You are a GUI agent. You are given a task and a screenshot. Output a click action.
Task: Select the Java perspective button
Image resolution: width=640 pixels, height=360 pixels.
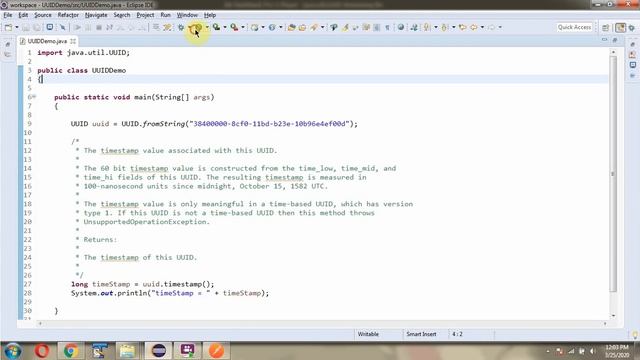pos(620,28)
